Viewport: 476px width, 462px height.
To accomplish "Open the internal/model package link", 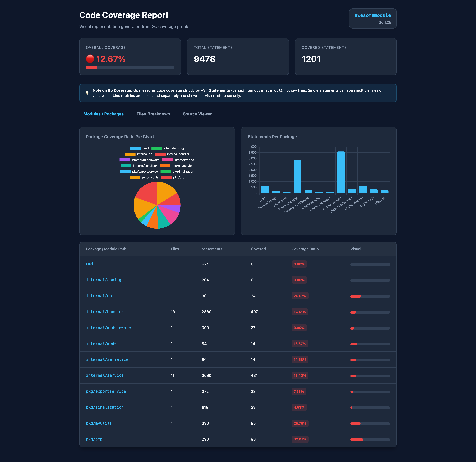I will (x=102, y=343).
